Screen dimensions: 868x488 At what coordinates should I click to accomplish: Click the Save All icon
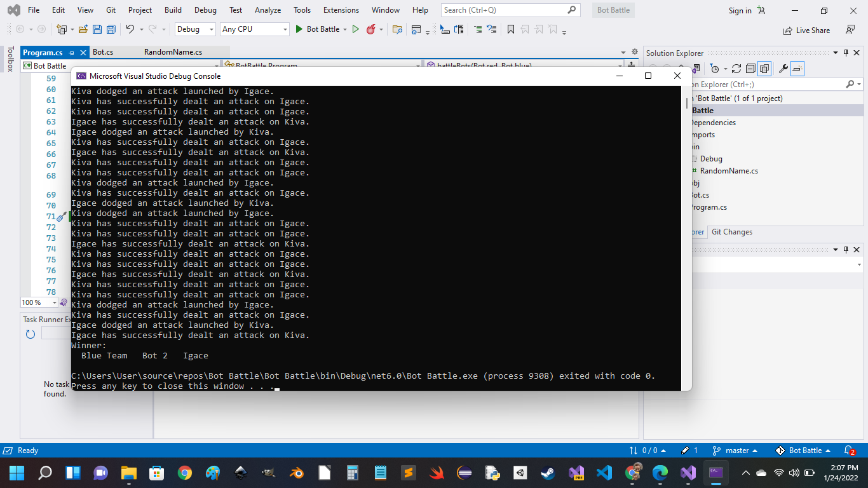pyautogui.click(x=111, y=29)
